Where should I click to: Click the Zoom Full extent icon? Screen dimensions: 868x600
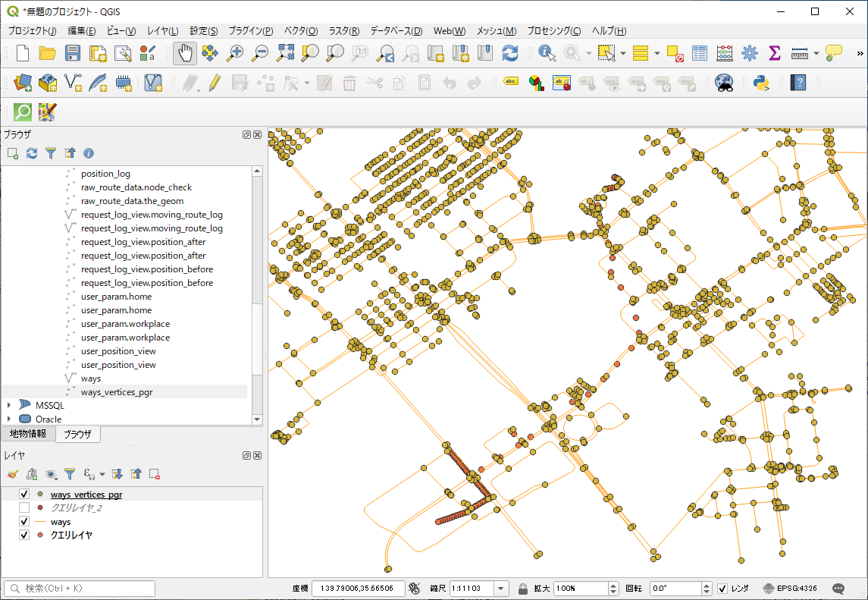(x=285, y=53)
